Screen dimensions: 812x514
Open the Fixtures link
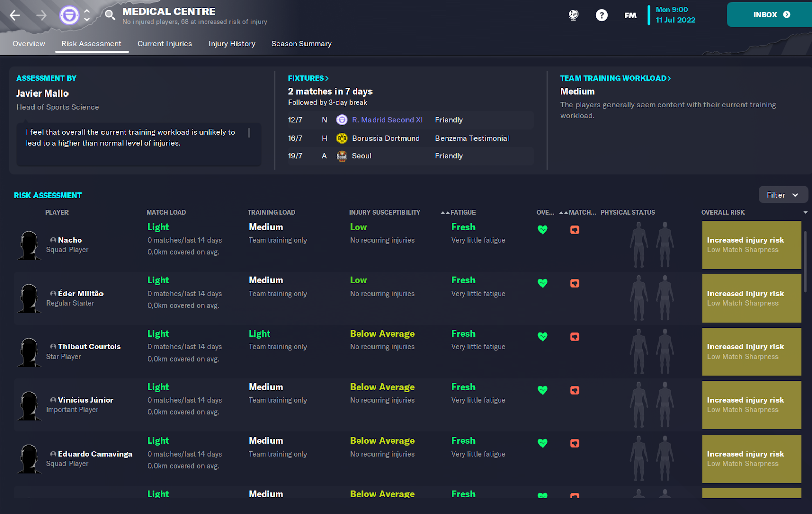pyautogui.click(x=309, y=78)
